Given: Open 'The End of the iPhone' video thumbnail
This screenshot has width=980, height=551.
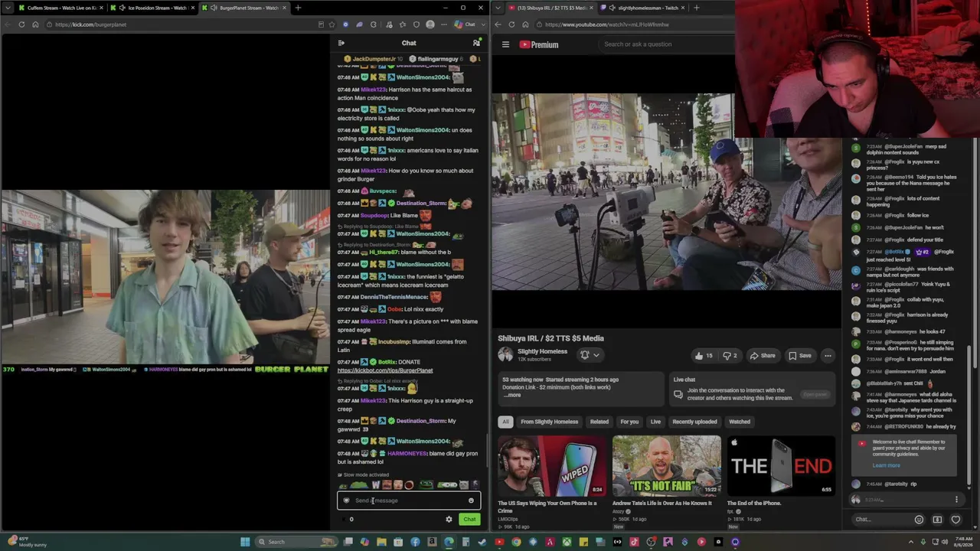Looking at the screenshot, I should 781,466.
